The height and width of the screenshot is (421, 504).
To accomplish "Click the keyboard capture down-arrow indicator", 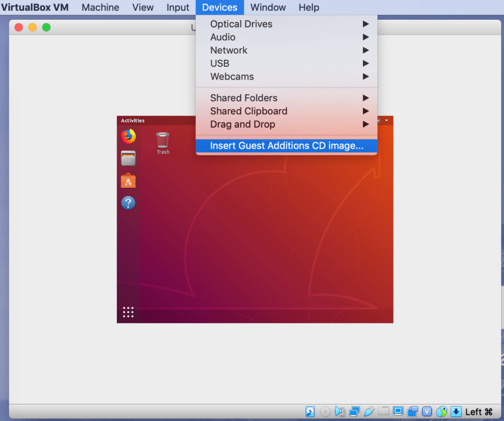I will [x=456, y=411].
